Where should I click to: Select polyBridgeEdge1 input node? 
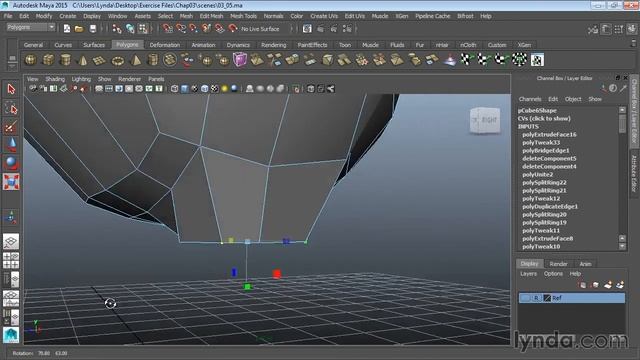(x=546, y=150)
